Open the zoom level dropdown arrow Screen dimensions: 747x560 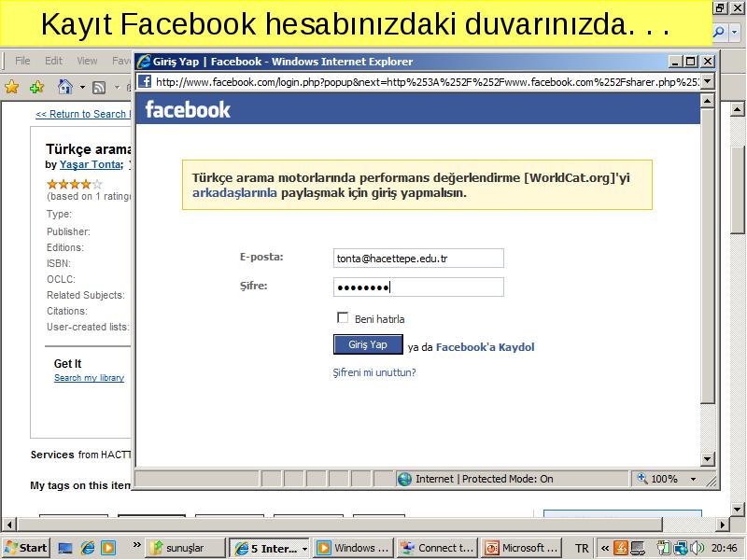click(x=693, y=480)
